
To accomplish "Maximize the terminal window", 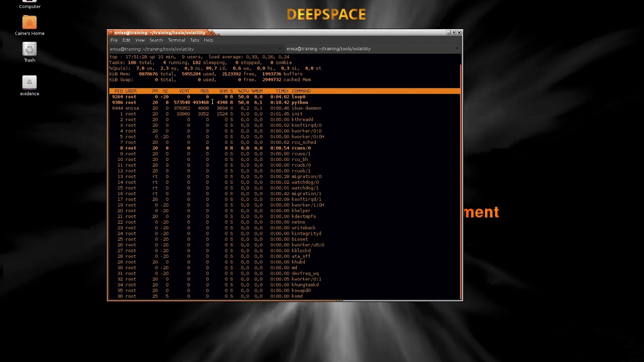I will point(453,33).
